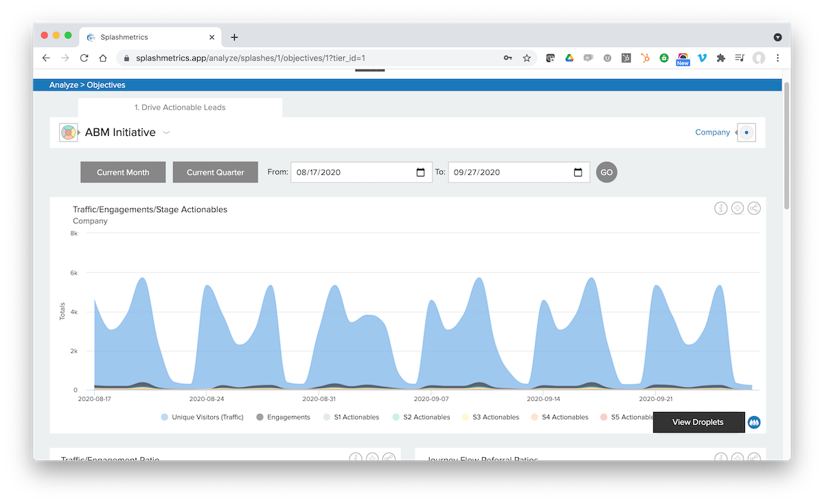Click the '2020-09-07' x-axis label
The height and width of the screenshot is (504, 824).
pyautogui.click(x=431, y=398)
